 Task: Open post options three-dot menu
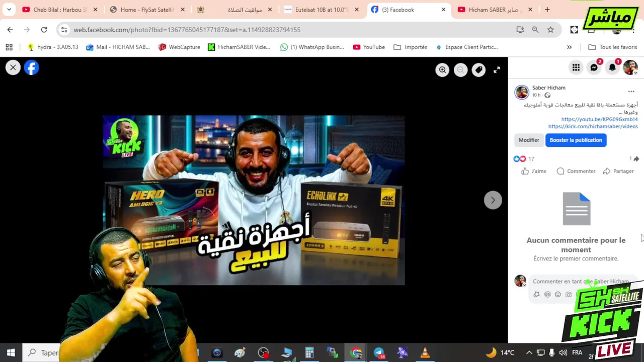coord(631,92)
